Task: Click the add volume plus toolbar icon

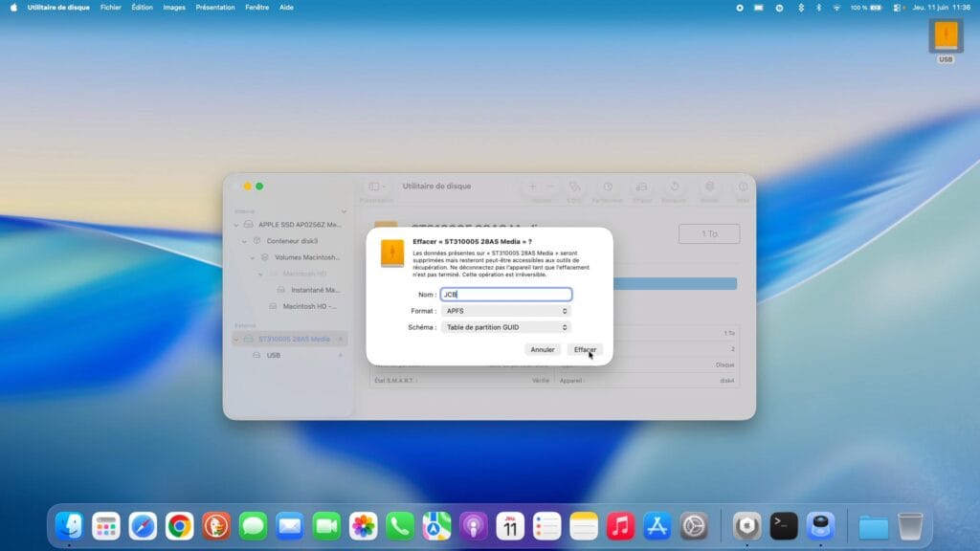Action: click(532, 187)
